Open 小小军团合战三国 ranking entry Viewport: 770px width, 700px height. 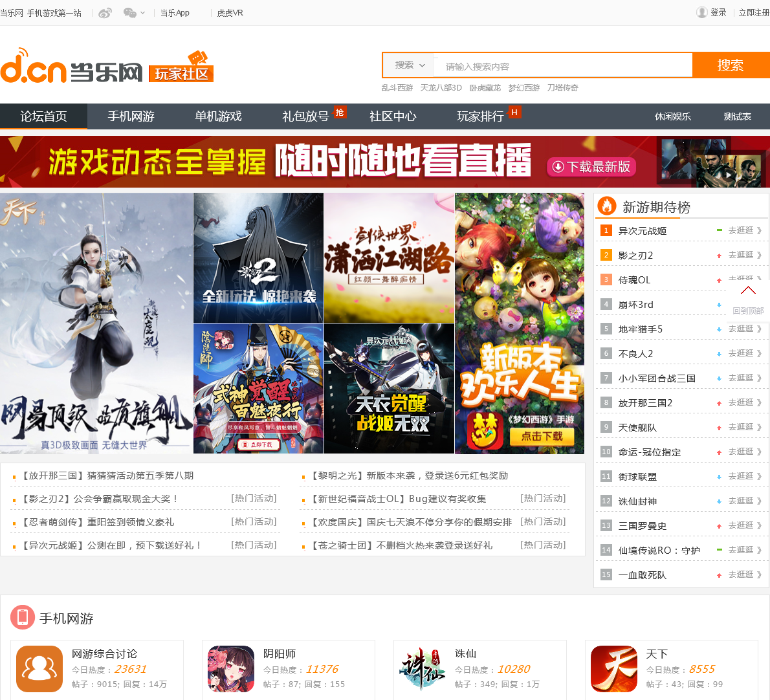[x=657, y=378]
